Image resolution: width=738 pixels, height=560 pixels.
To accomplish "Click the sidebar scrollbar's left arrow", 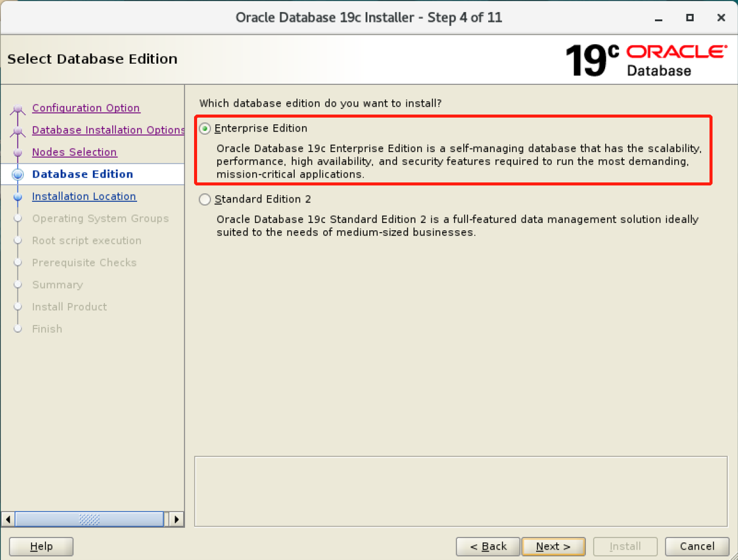I will [x=8, y=519].
